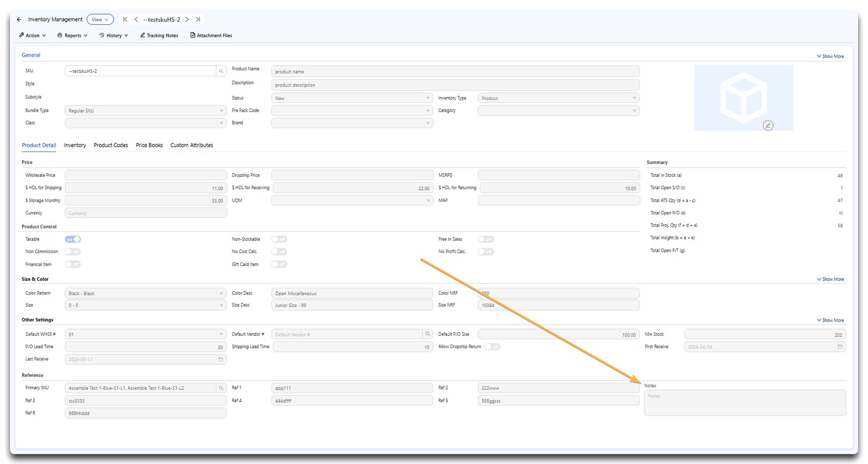Switch to the Price Books tab
868x464 pixels.
click(x=149, y=145)
